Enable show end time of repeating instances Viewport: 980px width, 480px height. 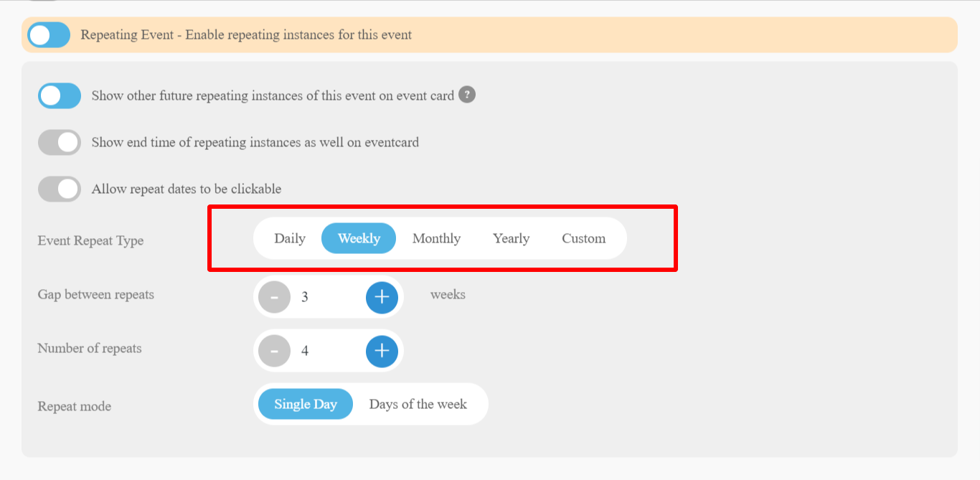pyautogui.click(x=60, y=142)
